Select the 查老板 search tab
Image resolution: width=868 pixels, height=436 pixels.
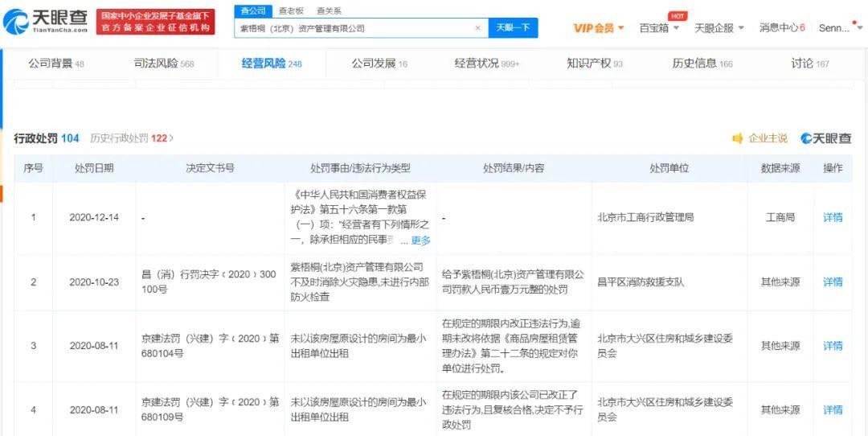tap(290, 10)
